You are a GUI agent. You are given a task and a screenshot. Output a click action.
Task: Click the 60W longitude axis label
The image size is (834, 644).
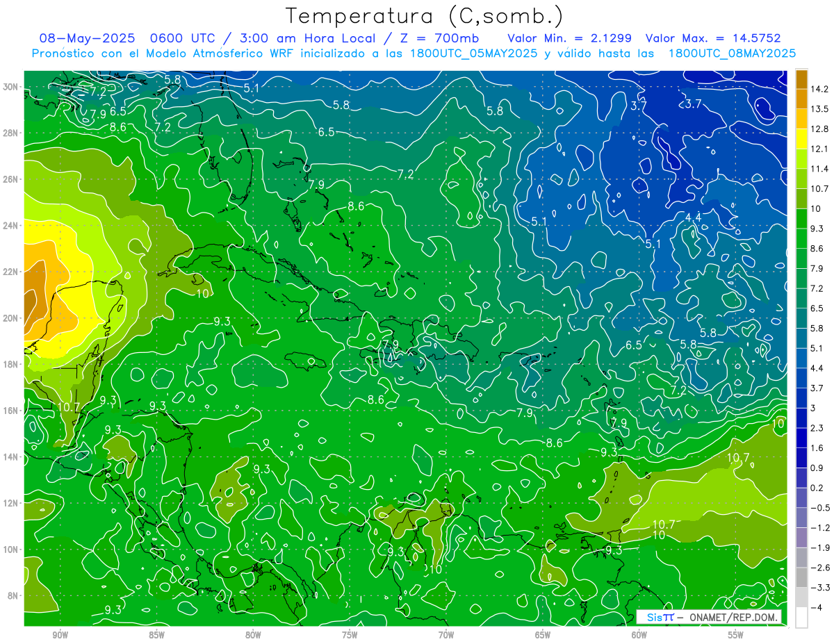click(x=639, y=635)
